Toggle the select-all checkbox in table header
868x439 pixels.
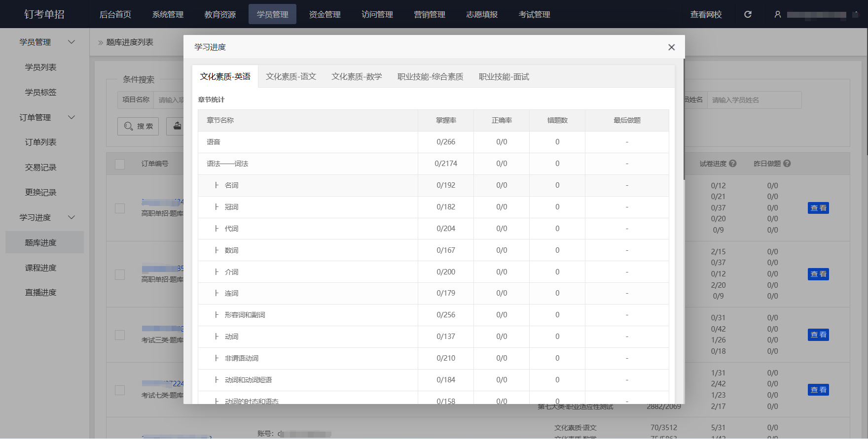(120, 164)
